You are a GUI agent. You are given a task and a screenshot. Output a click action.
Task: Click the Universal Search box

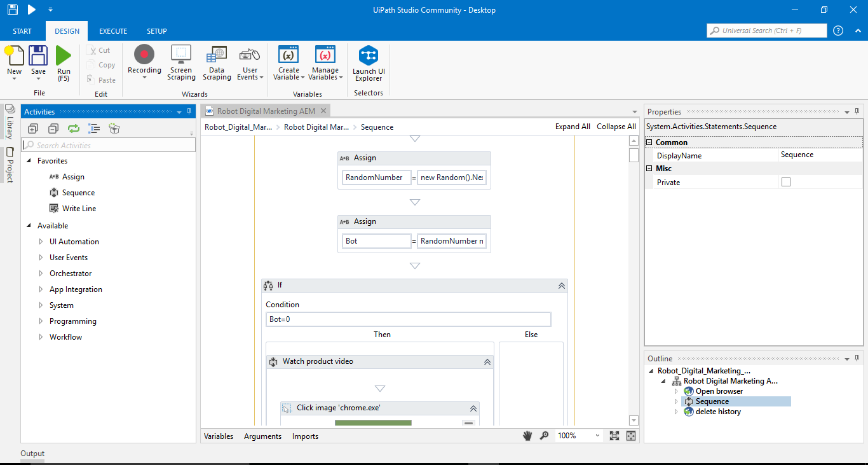767,31
